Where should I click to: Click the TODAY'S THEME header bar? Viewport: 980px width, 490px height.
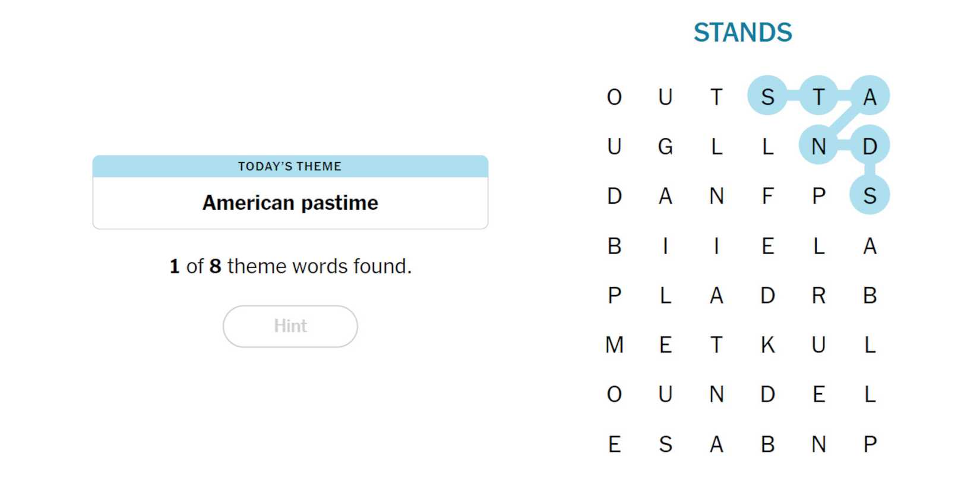tap(290, 166)
